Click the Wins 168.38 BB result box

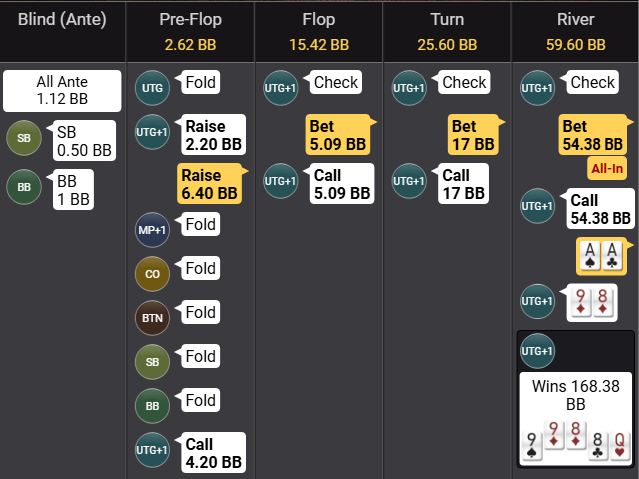coord(575,398)
